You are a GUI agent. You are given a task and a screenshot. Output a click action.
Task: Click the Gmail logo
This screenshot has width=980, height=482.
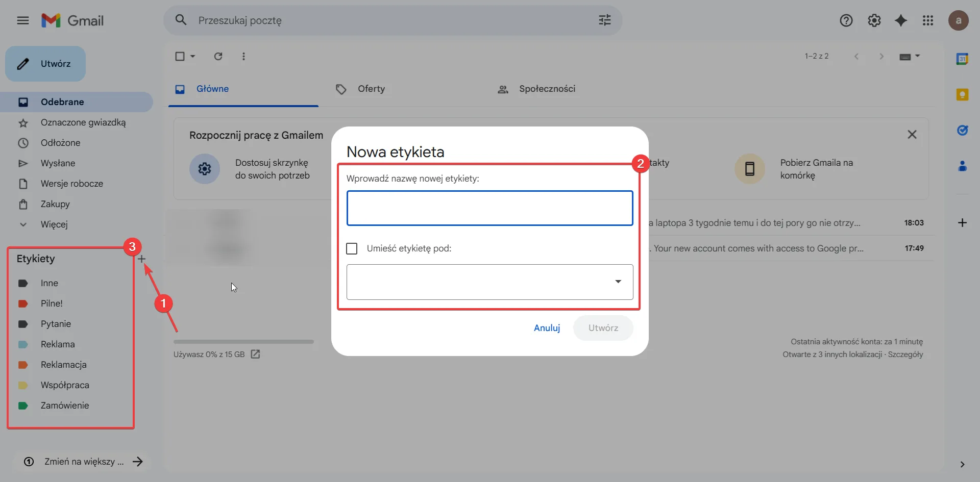coord(72,20)
